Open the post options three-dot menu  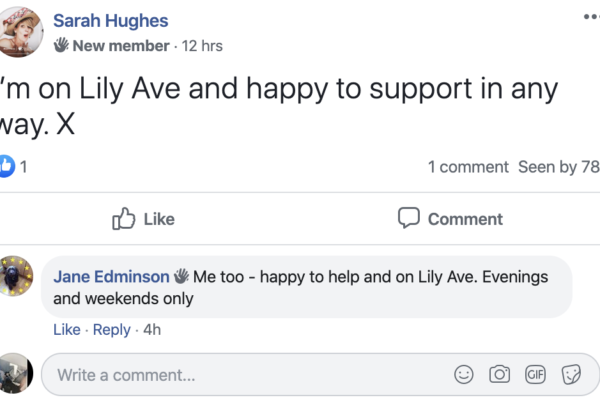pos(591,18)
